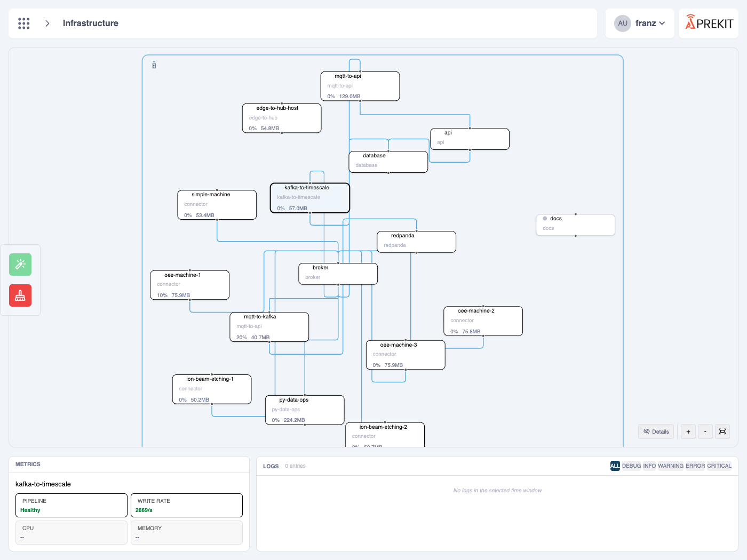Toggle the Details visibility button
This screenshot has height=560, width=747.
[656, 431]
